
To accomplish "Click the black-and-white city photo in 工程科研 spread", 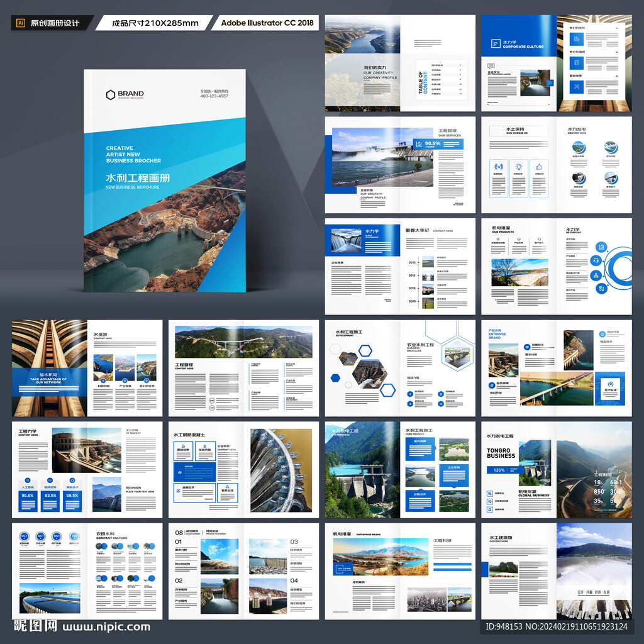I will coord(427,599).
